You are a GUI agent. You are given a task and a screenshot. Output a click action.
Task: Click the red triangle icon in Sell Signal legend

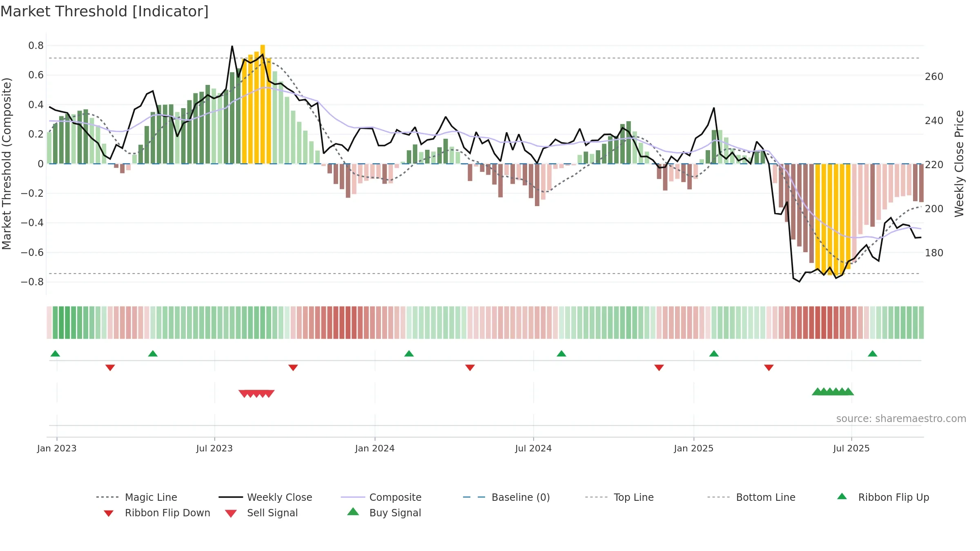coord(231,513)
